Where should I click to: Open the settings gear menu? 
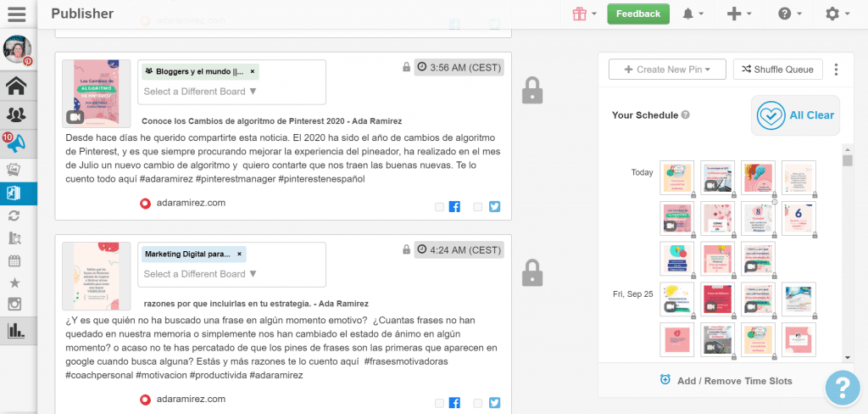point(837,14)
